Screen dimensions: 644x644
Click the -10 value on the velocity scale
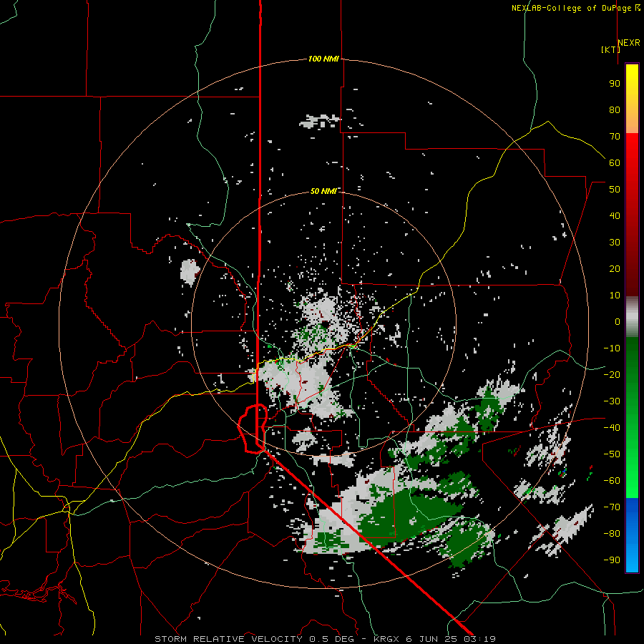(612, 348)
